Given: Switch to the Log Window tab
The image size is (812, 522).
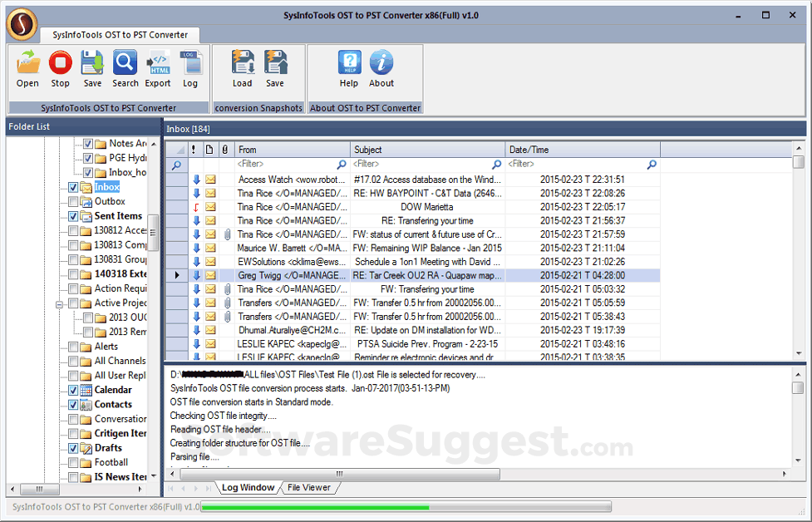Looking at the screenshot, I should coord(248,488).
